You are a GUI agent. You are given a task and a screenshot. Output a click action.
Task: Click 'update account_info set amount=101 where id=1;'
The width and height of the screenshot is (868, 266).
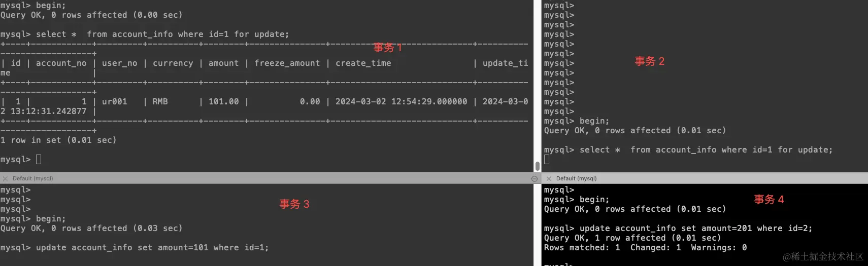tap(152, 248)
